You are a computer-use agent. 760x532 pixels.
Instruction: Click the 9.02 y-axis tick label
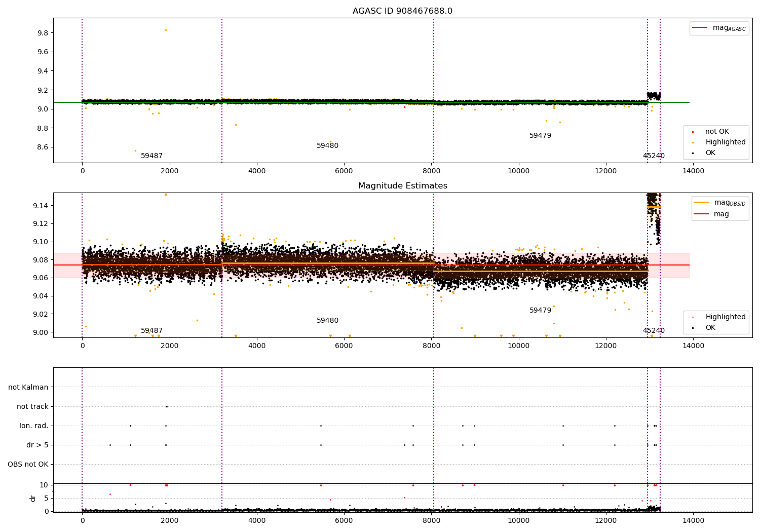click(40, 315)
